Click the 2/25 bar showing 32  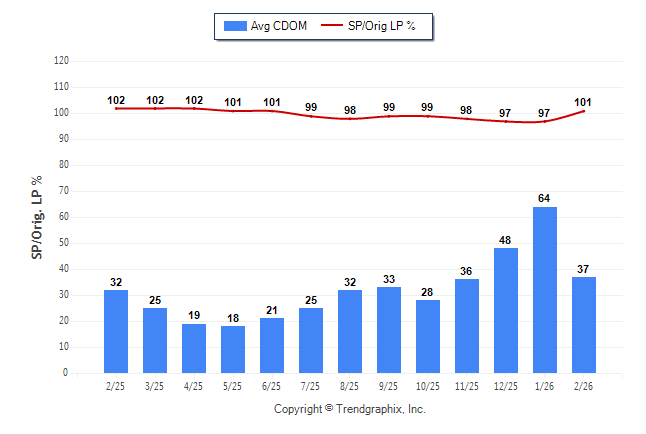pos(116,331)
